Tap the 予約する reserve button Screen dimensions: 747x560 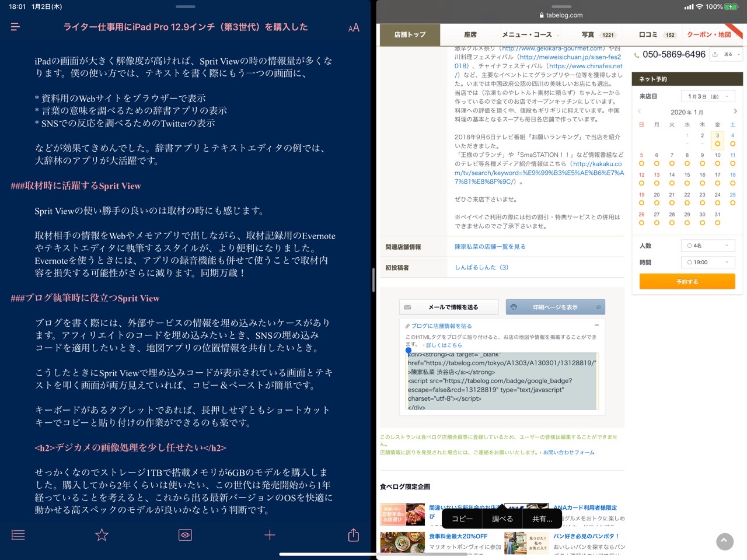point(687,282)
